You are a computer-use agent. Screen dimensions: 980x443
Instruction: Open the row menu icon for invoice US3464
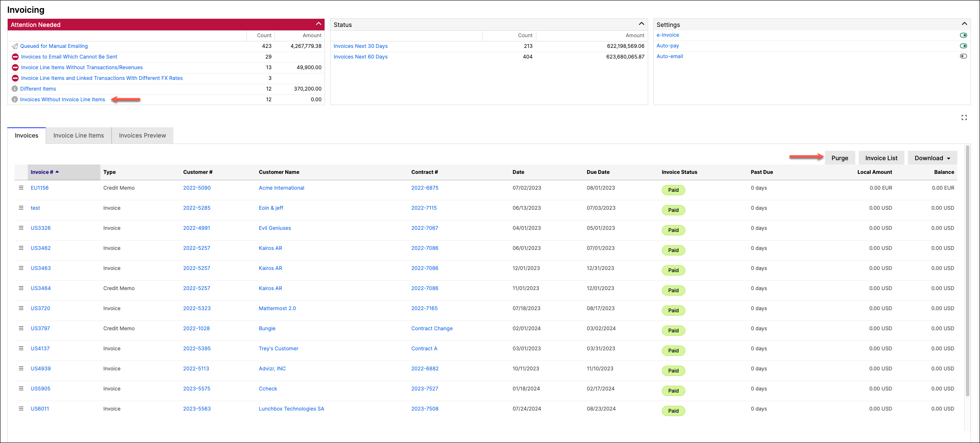pos(21,288)
